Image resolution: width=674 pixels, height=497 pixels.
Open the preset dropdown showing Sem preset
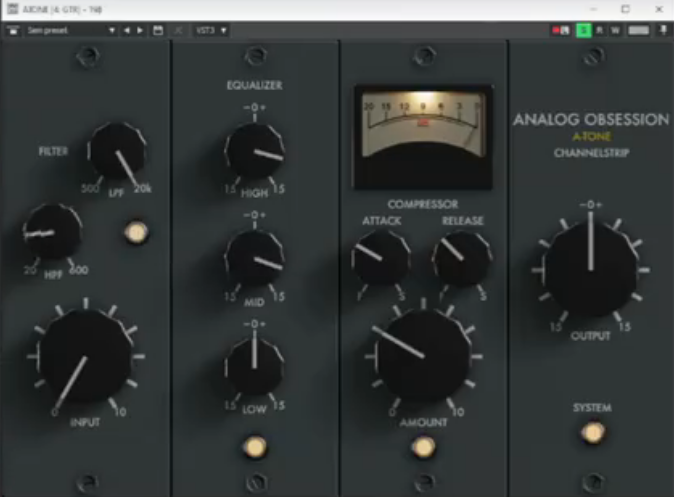[x=70, y=31]
